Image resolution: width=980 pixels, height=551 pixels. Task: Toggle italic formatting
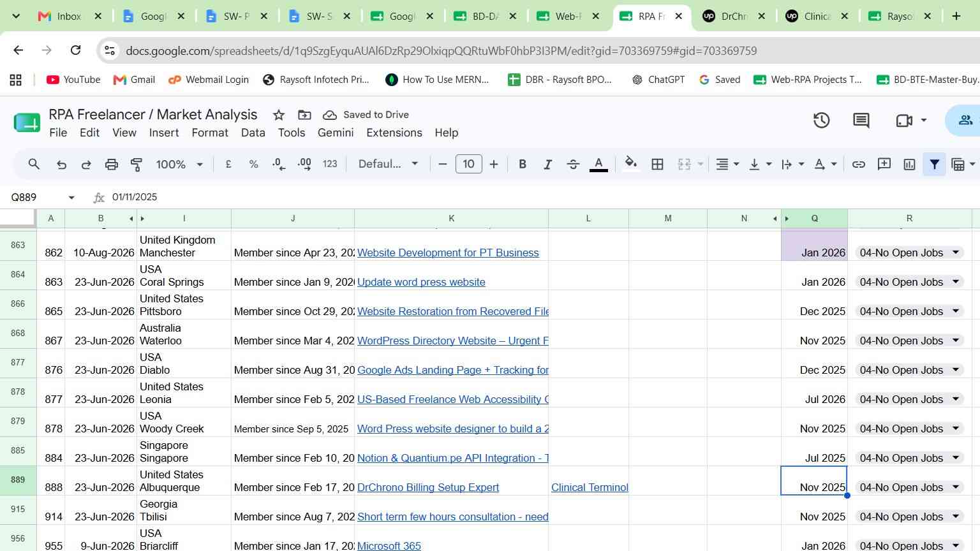547,165
